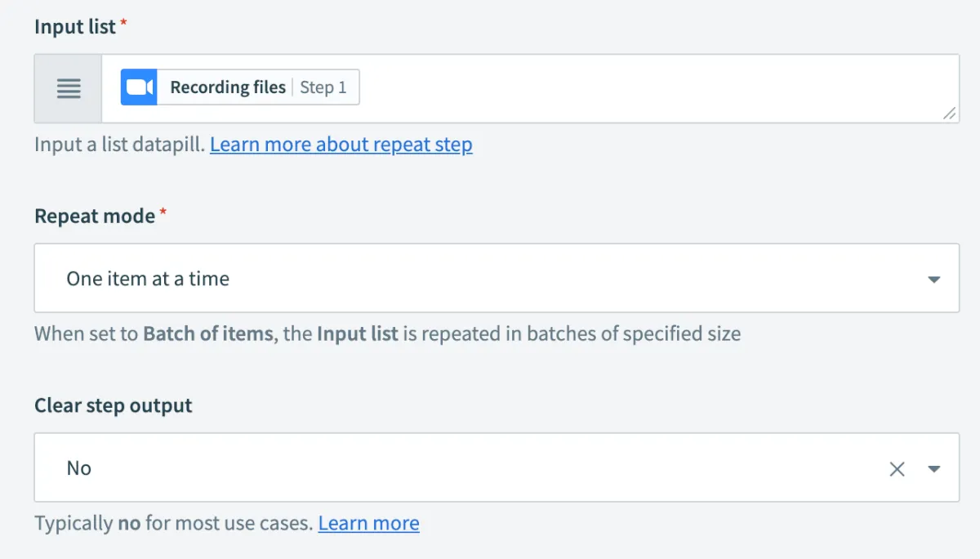980x559 pixels.
Task: Click the "Input list" field label
Action: point(75,27)
